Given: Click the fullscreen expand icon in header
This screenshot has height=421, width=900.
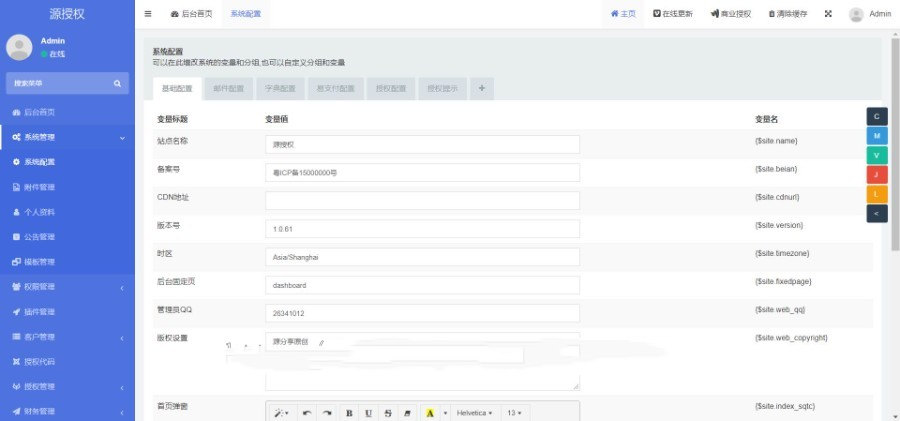Looking at the screenshot, I should click(x=828, y=14).
